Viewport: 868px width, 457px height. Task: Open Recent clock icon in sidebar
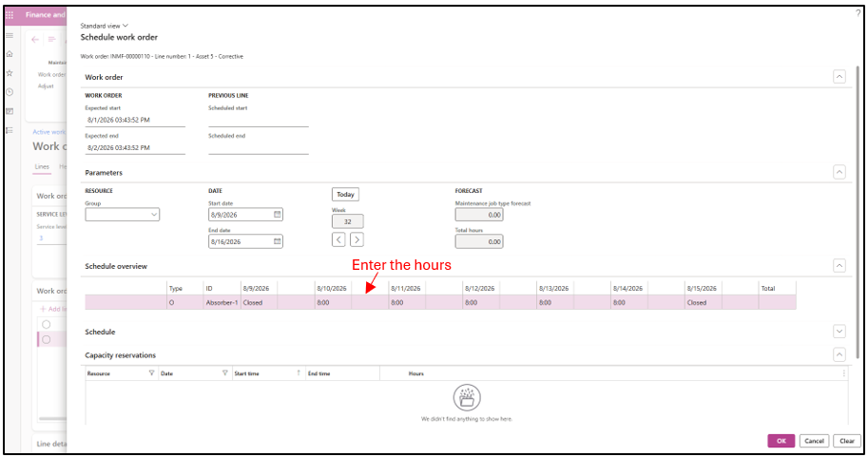point(10,92)
